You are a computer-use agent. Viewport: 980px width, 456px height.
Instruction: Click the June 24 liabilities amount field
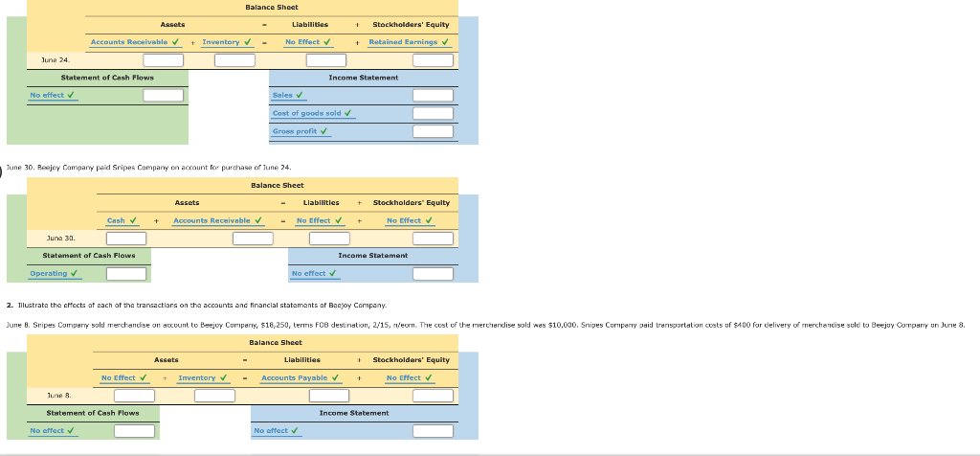pos(325,60)
